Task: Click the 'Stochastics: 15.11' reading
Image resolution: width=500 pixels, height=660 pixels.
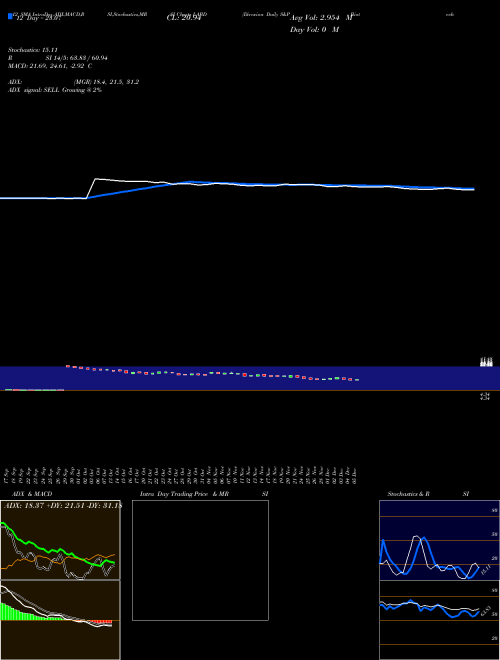Action: click(32, 50)
